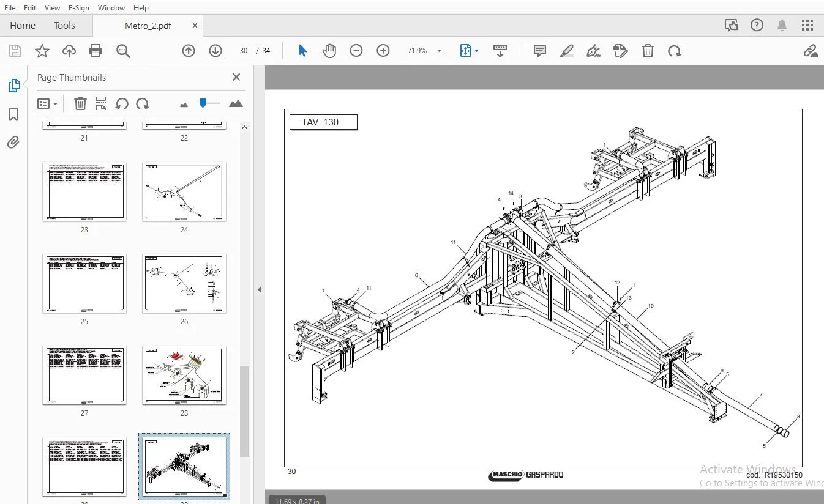Click the page number input field

[x=244, y=51]
